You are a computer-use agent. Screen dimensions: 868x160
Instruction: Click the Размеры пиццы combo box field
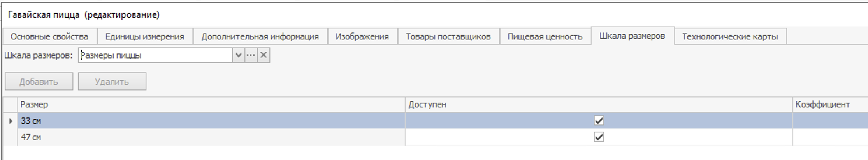[x=156, y=55]
